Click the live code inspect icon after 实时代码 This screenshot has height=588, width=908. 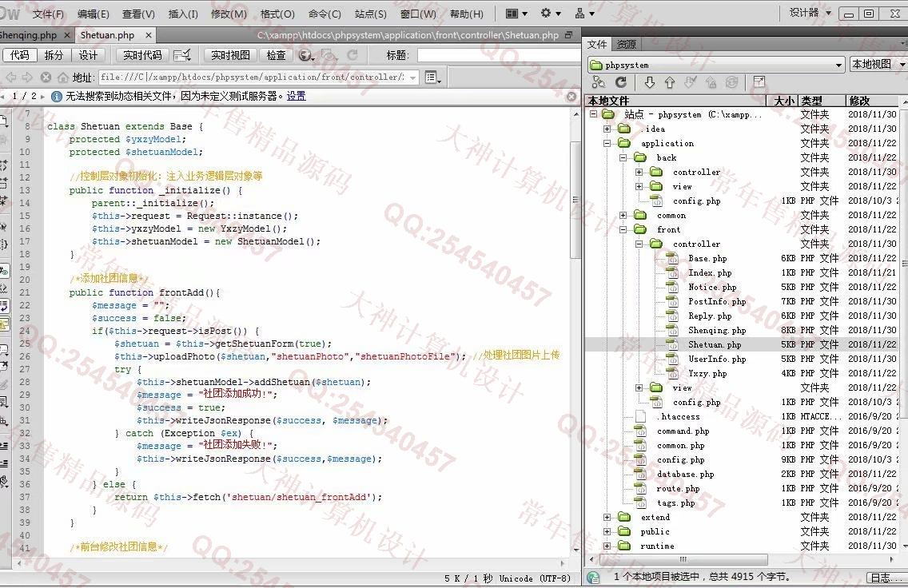tap(181, 55)
